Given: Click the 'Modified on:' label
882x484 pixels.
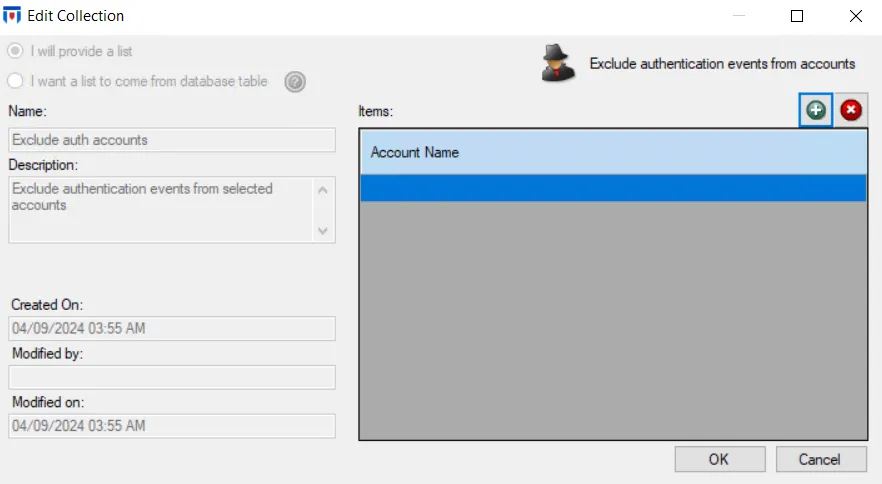Looking at the screenshot, I should point(48,402).
